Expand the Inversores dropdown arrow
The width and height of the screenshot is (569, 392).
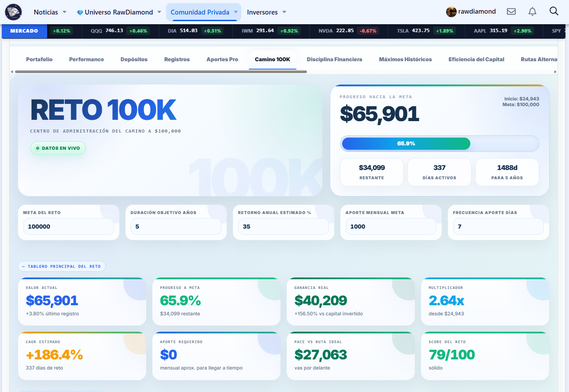[x=284, y=12]
